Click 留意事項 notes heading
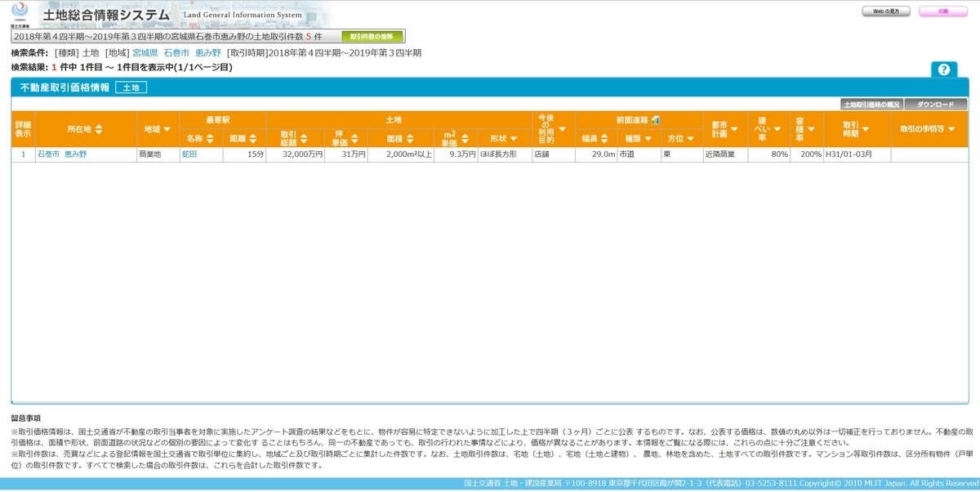 click(26, 418)
